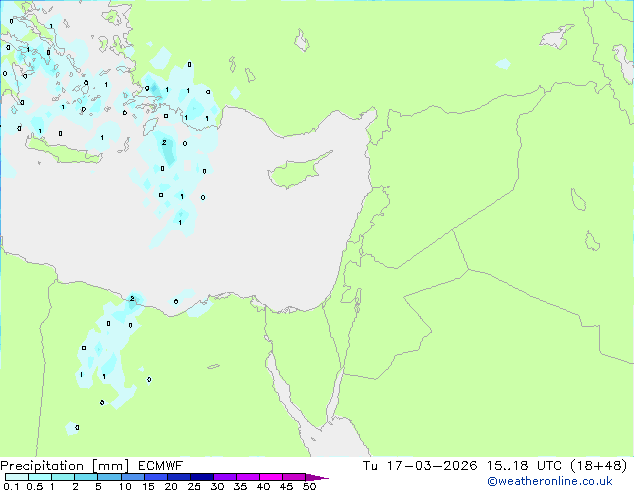Pick the dark navy legend swatch above 25

pyautogui.click(x=202, y=477)
